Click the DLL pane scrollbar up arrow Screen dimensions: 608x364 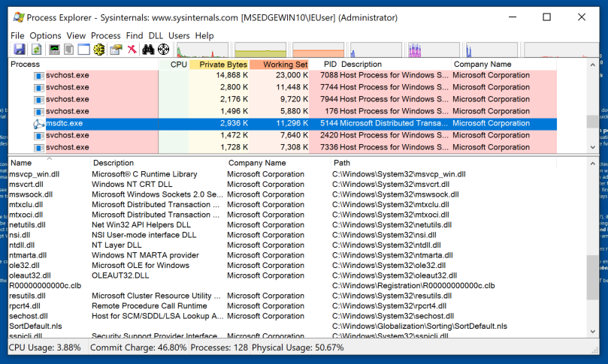[x=592, y=164]
